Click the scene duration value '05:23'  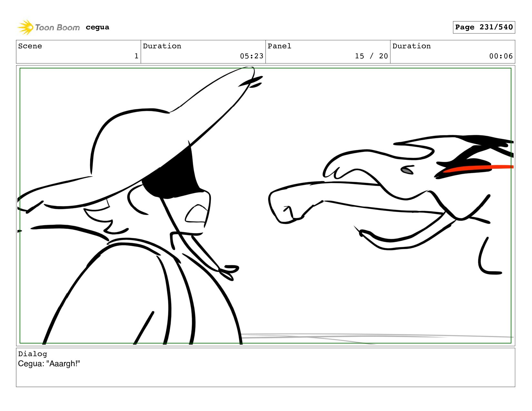251,56
